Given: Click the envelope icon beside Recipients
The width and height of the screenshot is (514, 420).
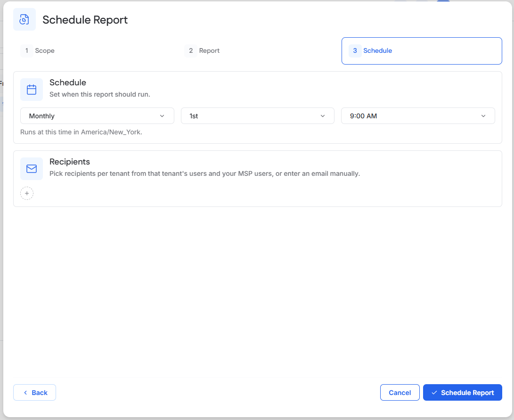Looking at the screenshot, I should 32,169.
